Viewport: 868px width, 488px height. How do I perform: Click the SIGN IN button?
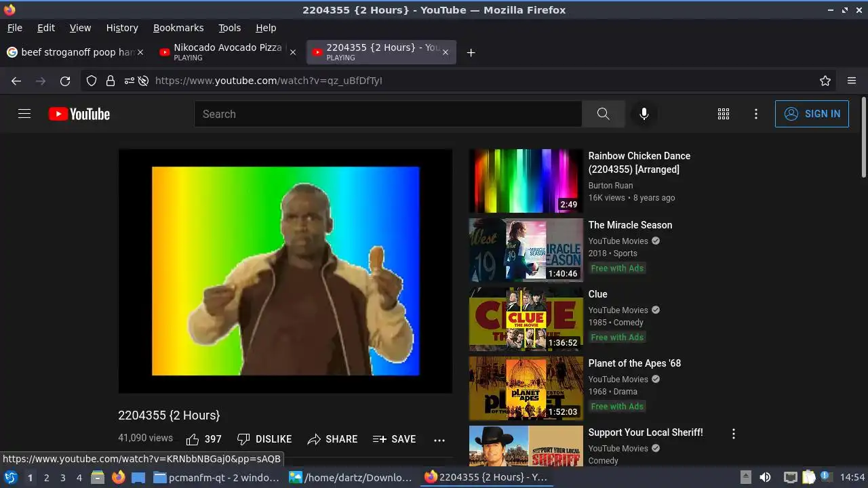coord(812,114)
